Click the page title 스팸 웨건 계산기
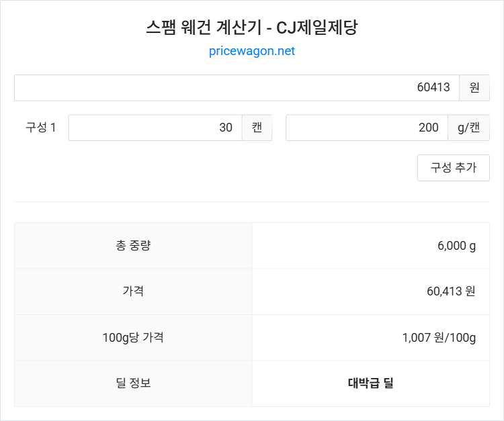 click(x=252, y=28)
